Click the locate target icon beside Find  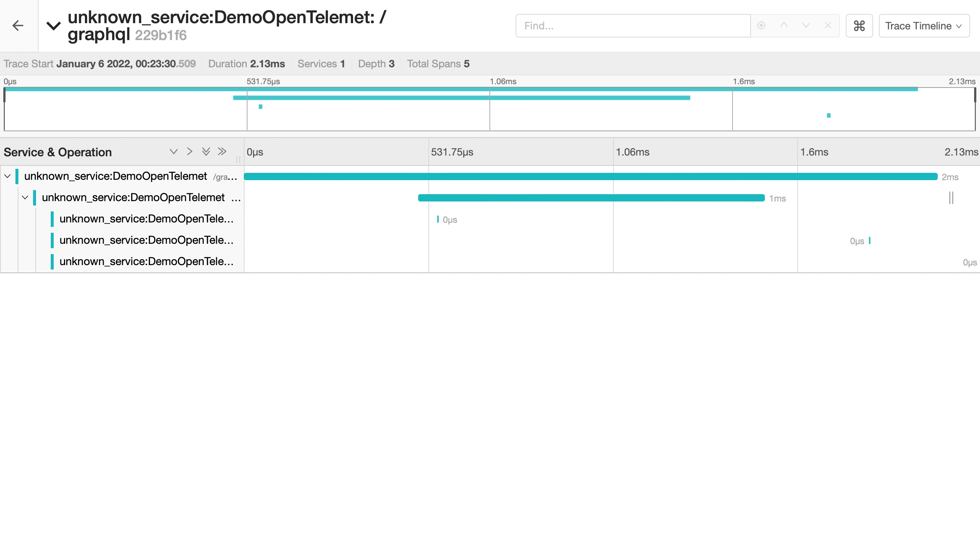[x=761, y=26]
